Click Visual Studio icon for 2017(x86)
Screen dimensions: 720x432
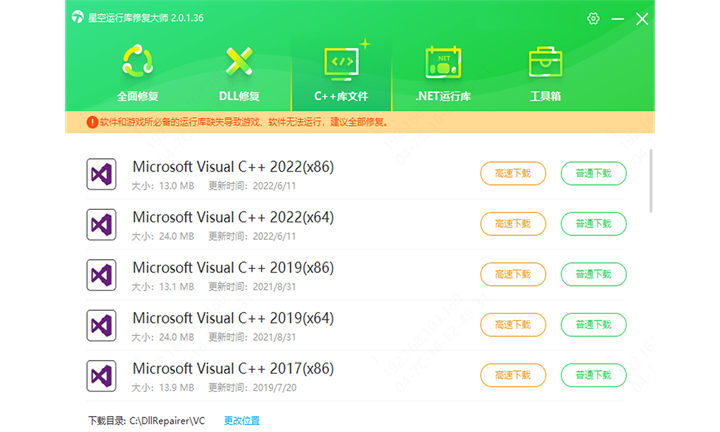tap(101, 376)
